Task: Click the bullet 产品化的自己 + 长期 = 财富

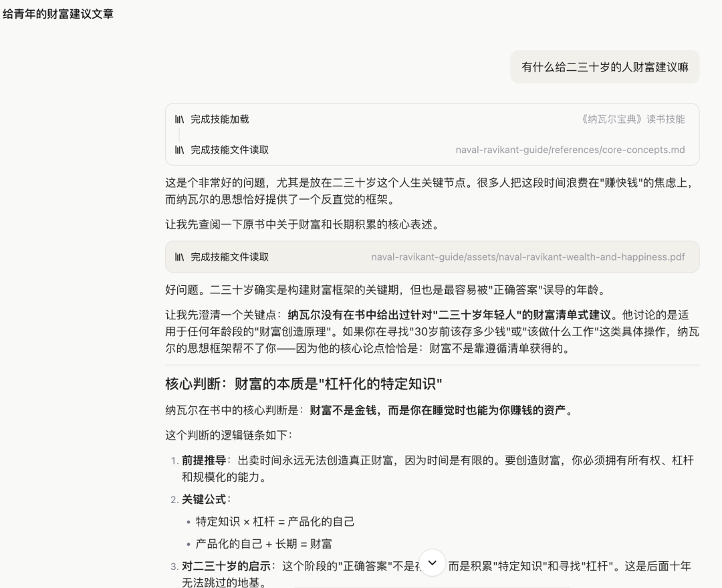Action: [x=263, y=545]
